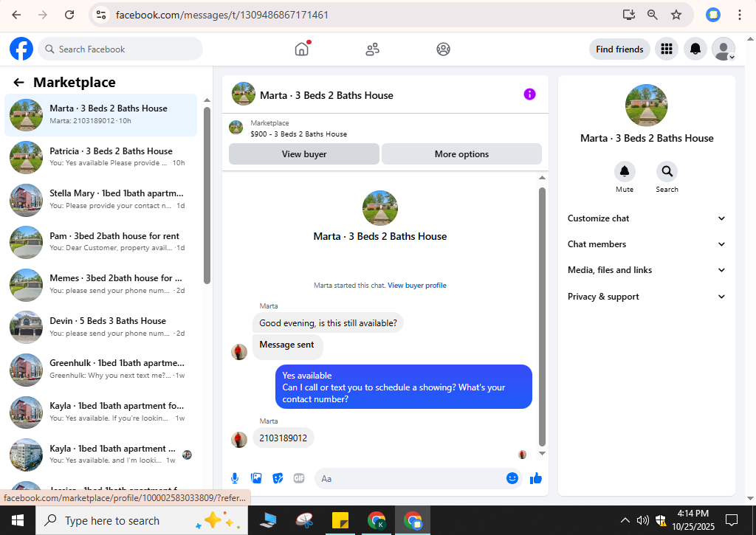Viewport: 756px width, 535px height.
Task: Click the browser reload icon
Action: [x=69, y=15]
